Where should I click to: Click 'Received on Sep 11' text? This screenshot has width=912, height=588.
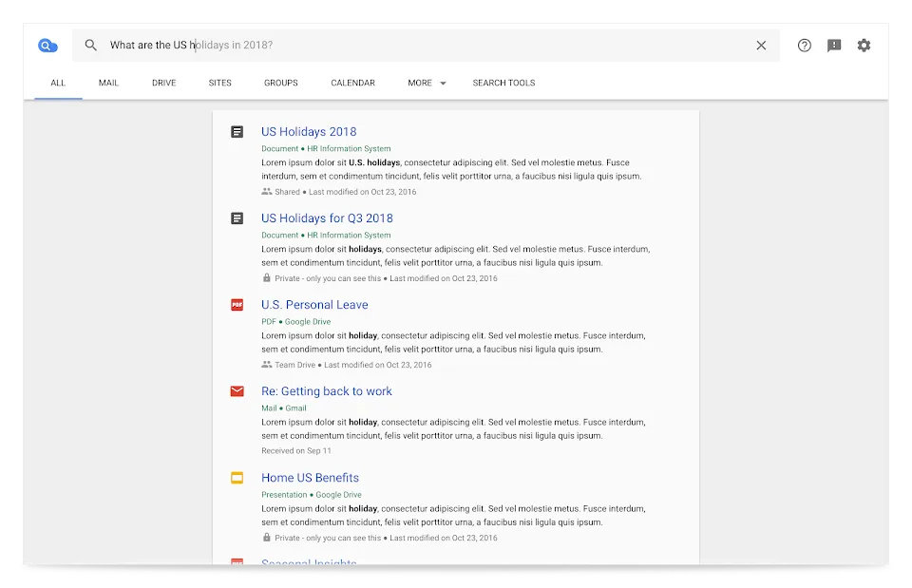coord(296,451)
